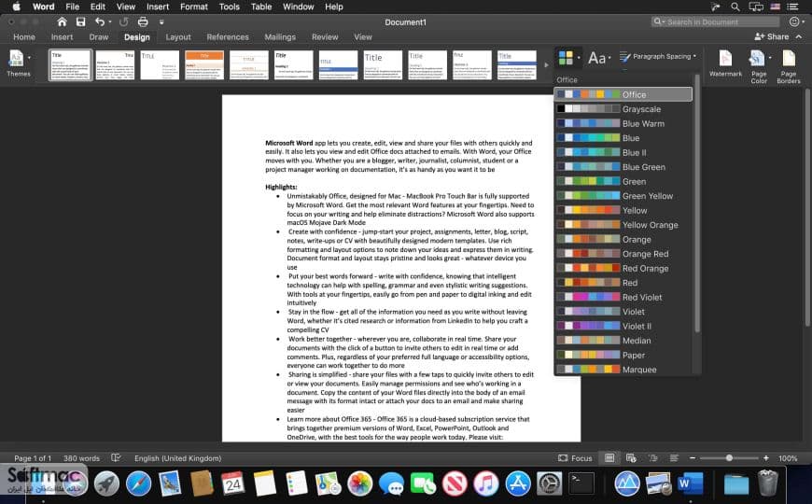Open the Themes gallery icon
Image resolution: width=812 pixels, height=504 pixels.
16,59
